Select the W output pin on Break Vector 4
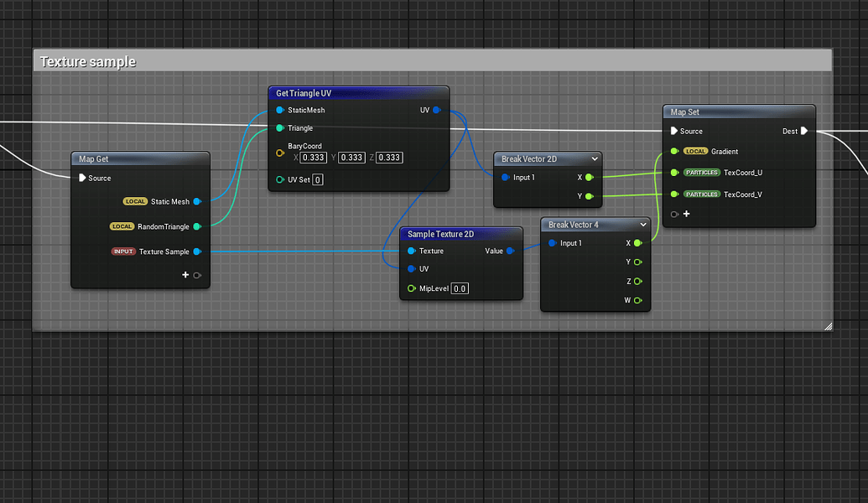The image size is (868, 503). [637, 300]
